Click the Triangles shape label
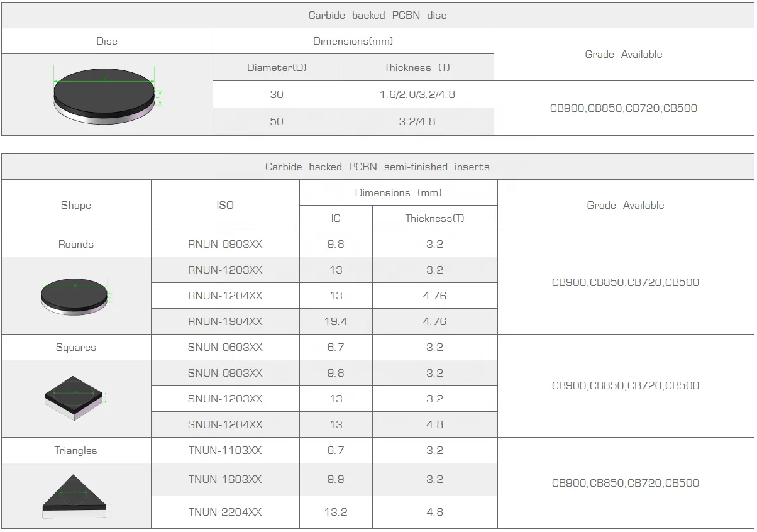Image resolution: width=757 pixels, height=532 pixels. (x=76, y=450)
